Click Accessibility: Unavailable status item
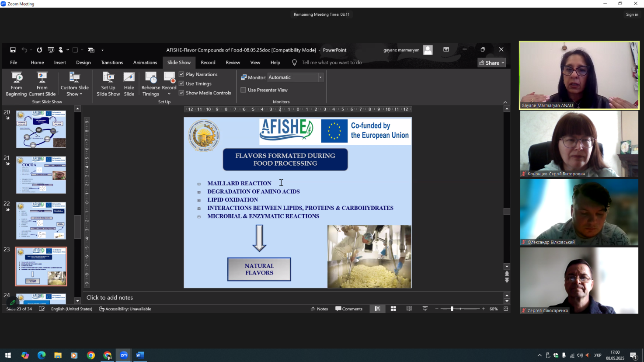The height and width of the screenshot is (362, 644). tap(125, 309)
